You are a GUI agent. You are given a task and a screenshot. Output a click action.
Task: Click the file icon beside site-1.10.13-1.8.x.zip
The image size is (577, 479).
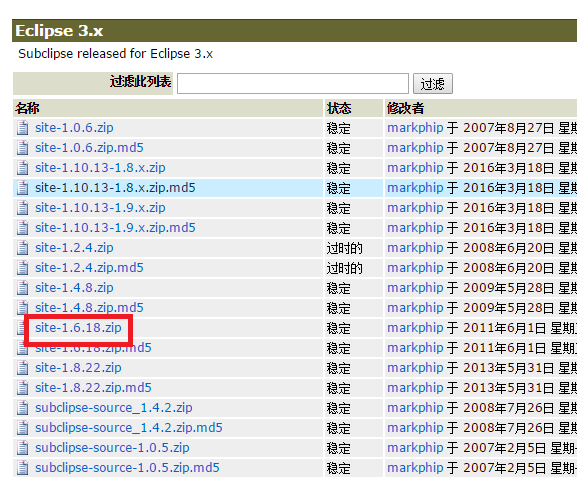(x=22, y=168)
